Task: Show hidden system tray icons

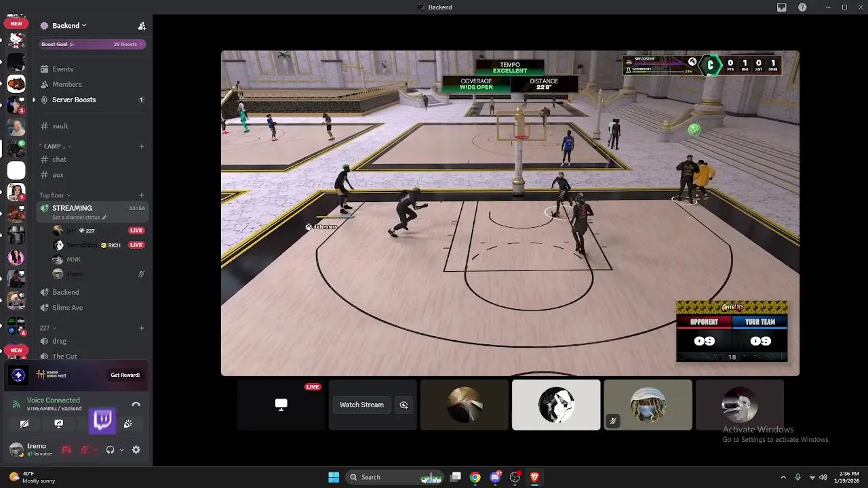Action: point(783,477)
